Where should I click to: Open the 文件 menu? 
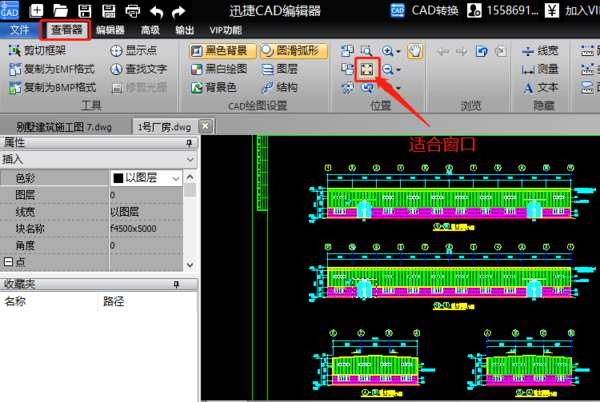20,30
